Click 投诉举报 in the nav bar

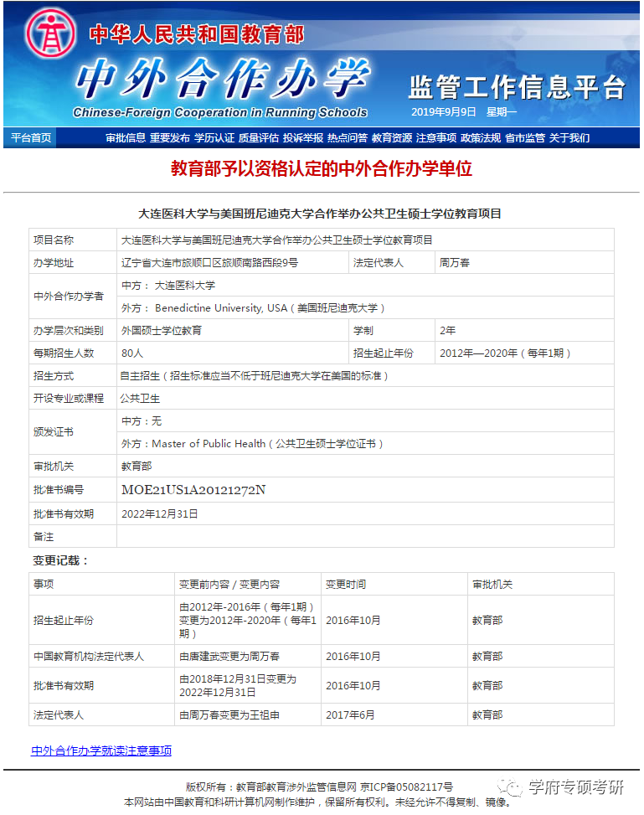click(x=303, y=137)
